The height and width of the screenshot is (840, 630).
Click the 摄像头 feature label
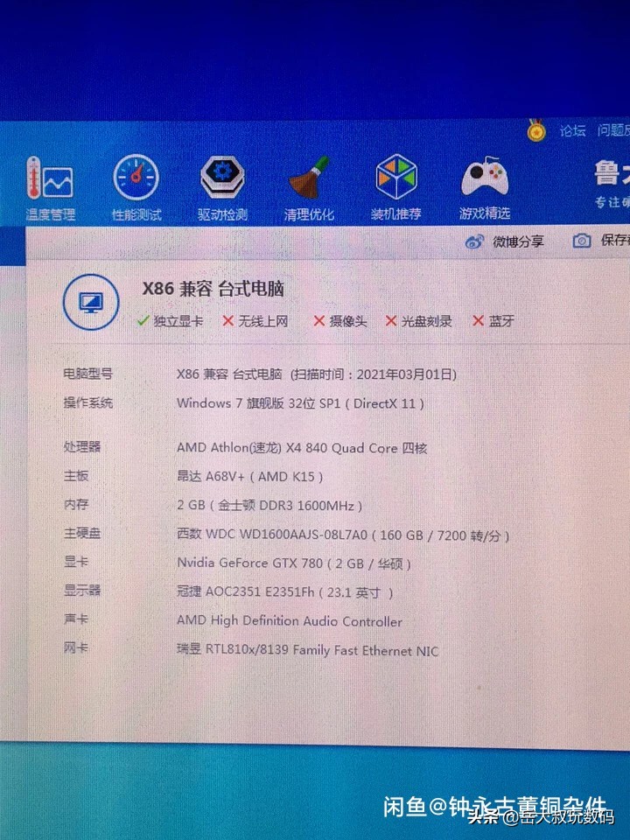click(348, 321)
